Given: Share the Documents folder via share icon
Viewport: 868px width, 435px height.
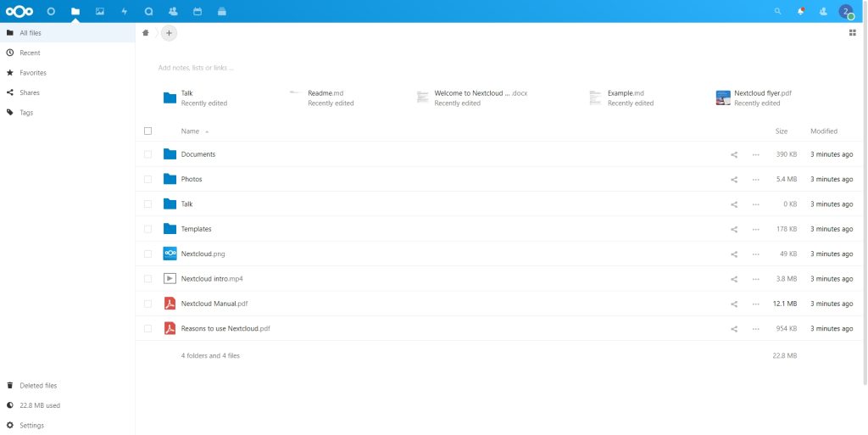Looking at the screenshot, I should (734, 154).
